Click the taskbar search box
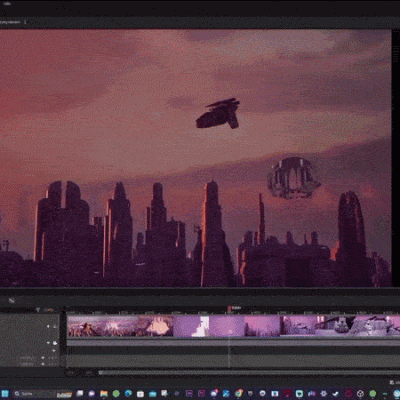The height and width of the screenshot is (400, 400). coord(43,394)
